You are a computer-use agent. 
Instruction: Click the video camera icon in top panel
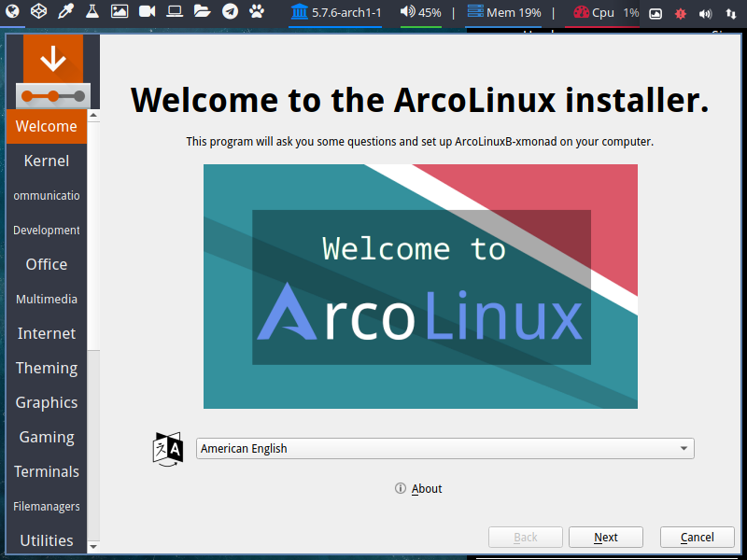click(147, 11)
